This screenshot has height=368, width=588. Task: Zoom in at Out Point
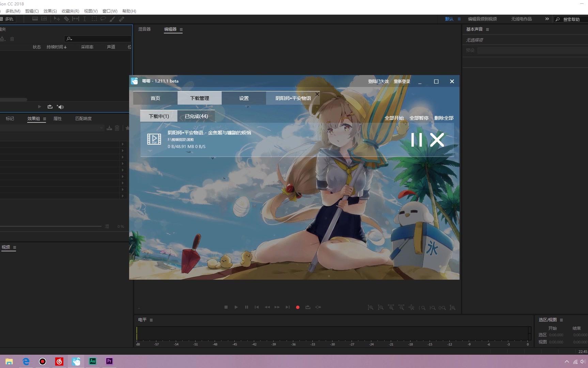point(432,308)
